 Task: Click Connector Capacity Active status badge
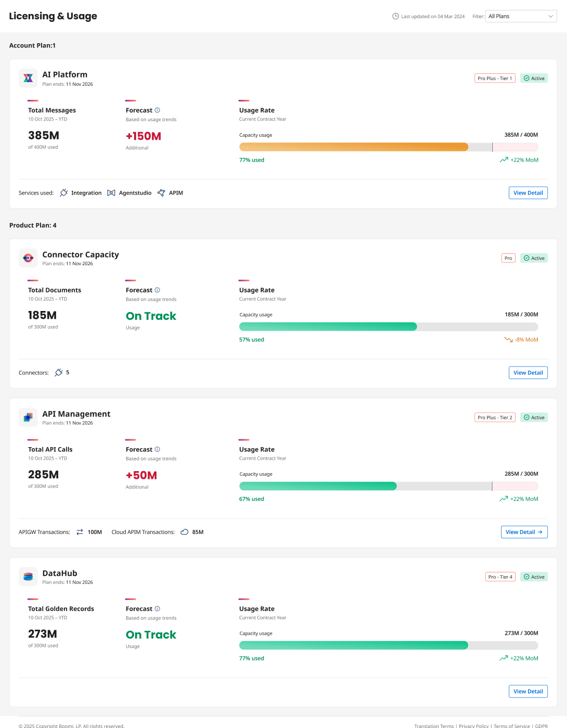pos(534,258)
